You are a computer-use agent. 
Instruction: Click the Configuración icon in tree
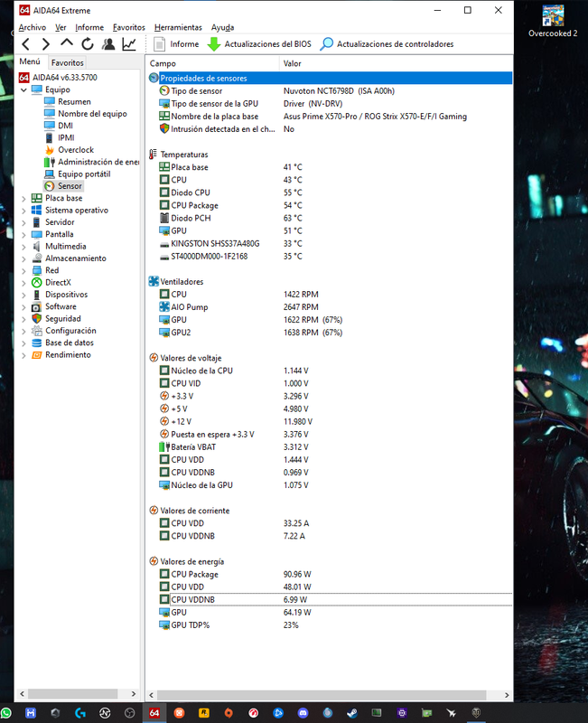tap(37, 331)
